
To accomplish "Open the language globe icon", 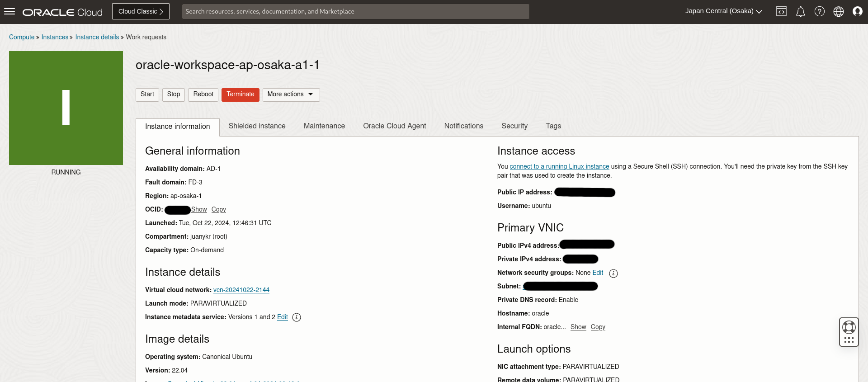I will tap(839, 11).
